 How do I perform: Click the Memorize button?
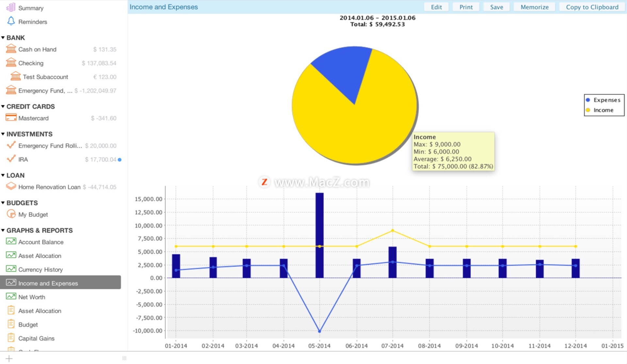(535, 7)
